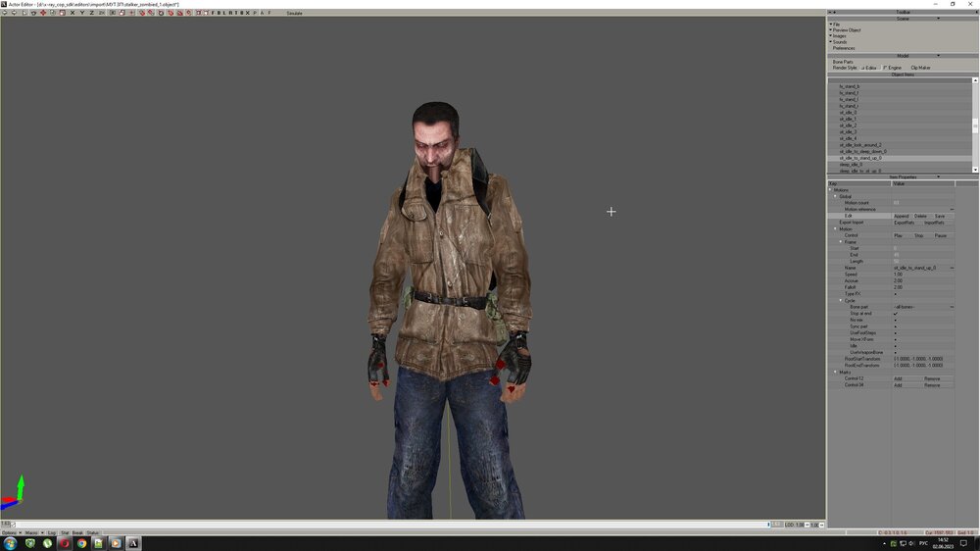Open the Windows Start button
The height and width of the screenshot is (551, 980).
coord(10,543)
